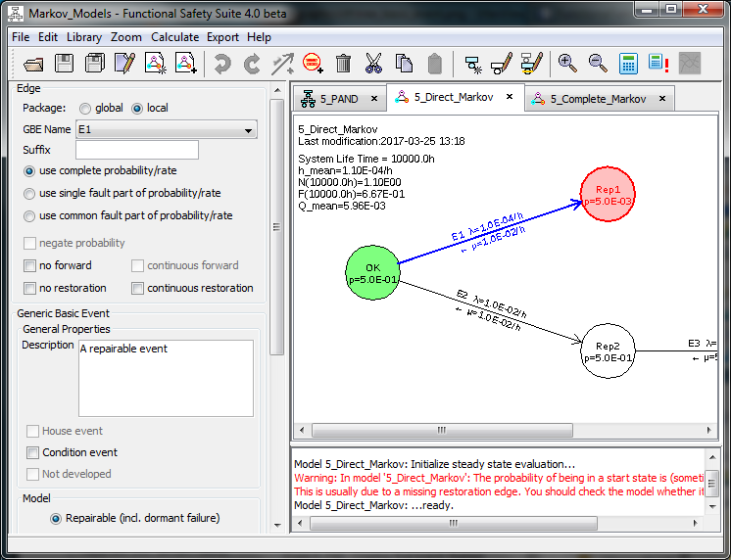Expand the GBE Name dropdown

pos(249,130)
